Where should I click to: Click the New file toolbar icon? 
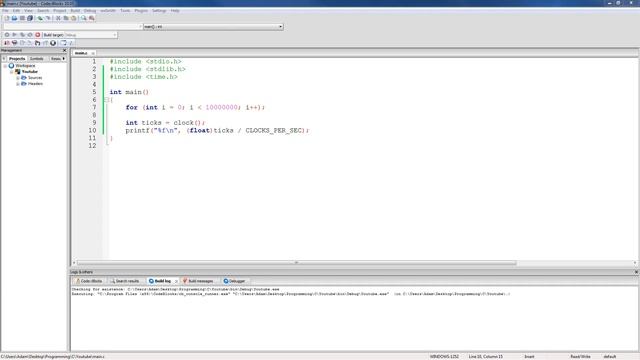pyautogui.click(x=7, y=18)
